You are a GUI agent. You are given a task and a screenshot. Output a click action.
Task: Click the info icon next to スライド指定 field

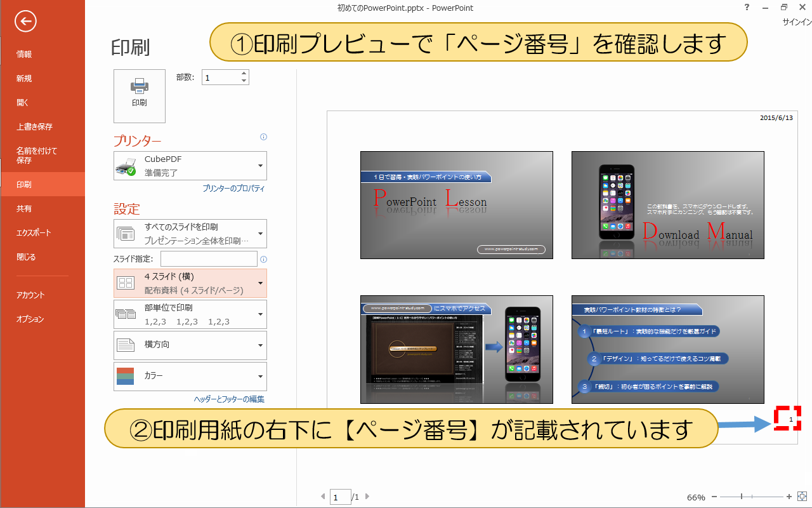(x=263, y=259)
